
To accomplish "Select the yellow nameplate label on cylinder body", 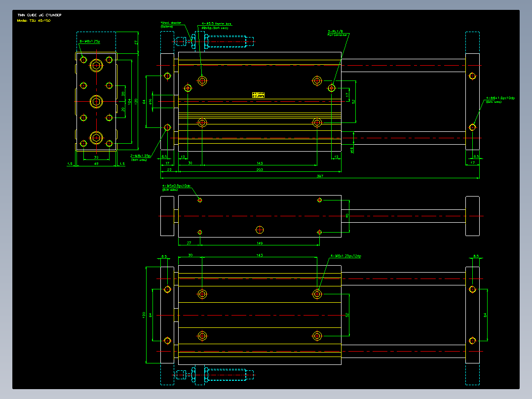I will pyautogui.click(x=258, y=95).
